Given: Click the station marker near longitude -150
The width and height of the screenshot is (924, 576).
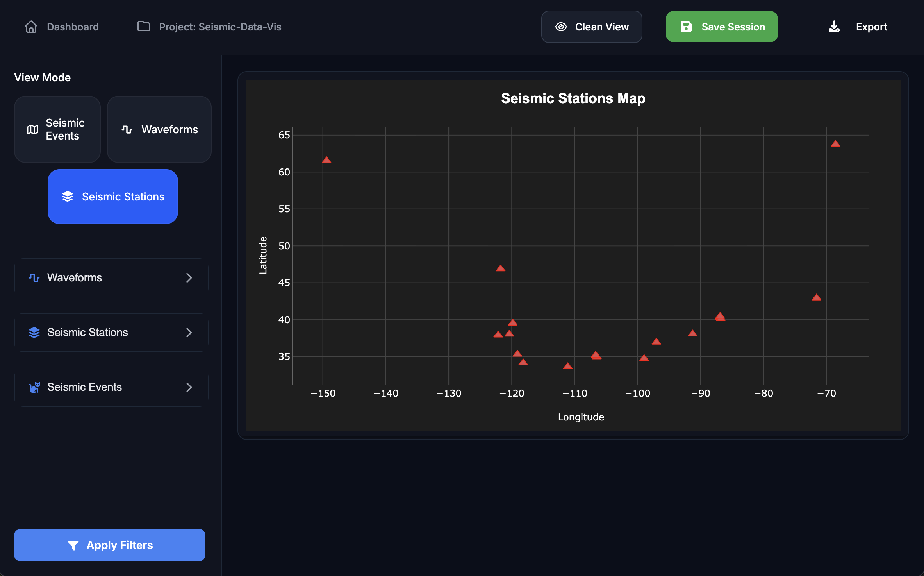Looking at the screenshot, I should pos(326,160).
